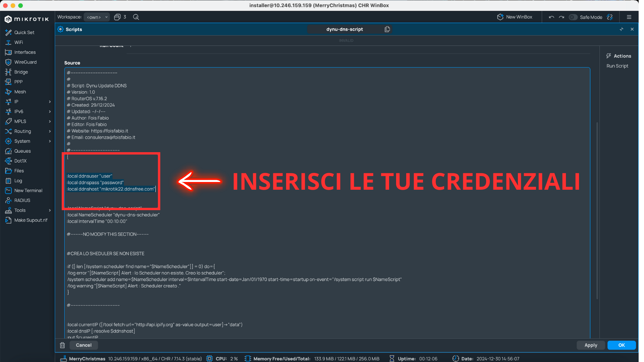Image resolution: width=644 pixels, height=362 pixels.
Task: Click the Website https://foisfabio.it line
Action: pos(97,131)
